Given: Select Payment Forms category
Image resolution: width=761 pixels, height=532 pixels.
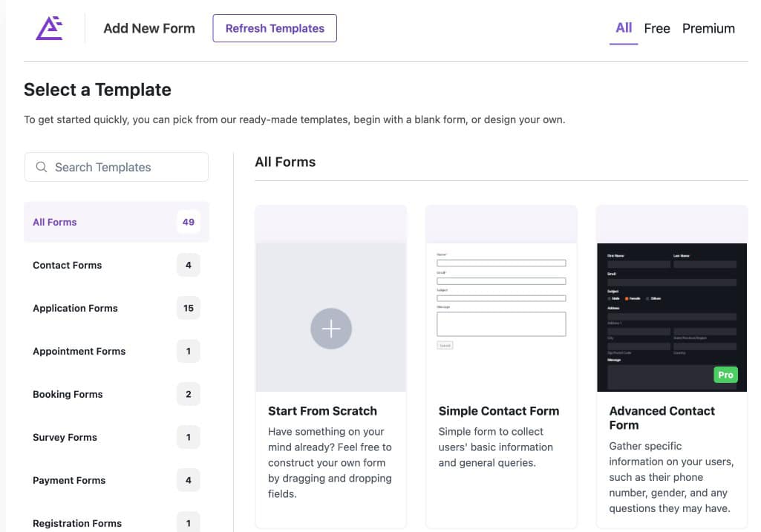Looking at the screenshot, I should (x=117, y=480).
